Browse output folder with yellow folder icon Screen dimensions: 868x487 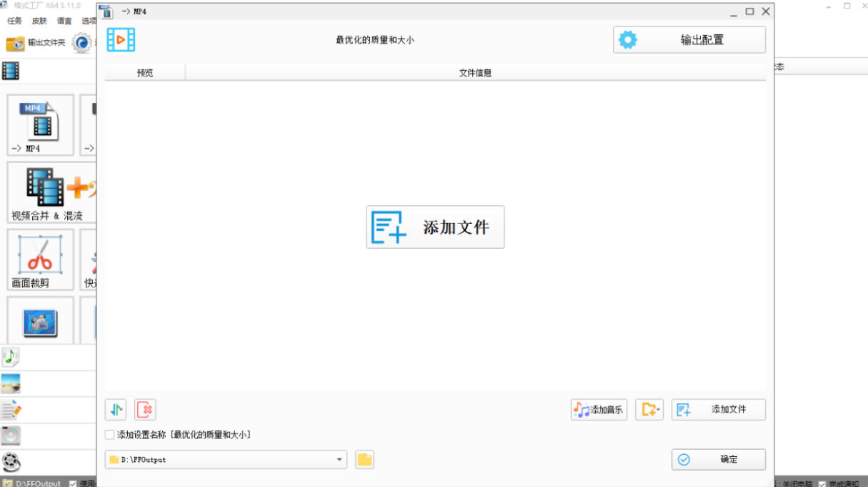coord(364,459)
